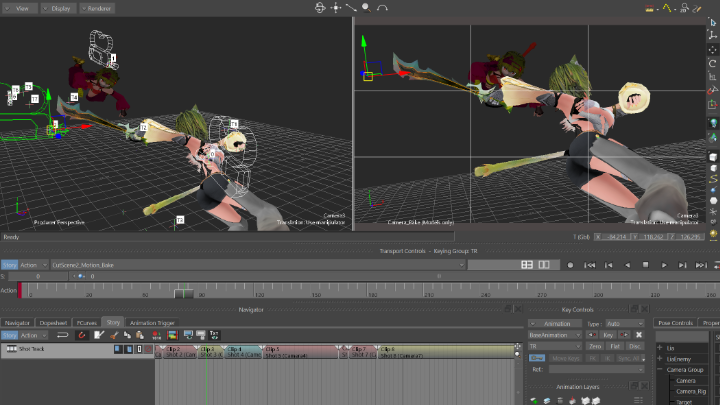Click the white cube display icon

click(713, 157)
